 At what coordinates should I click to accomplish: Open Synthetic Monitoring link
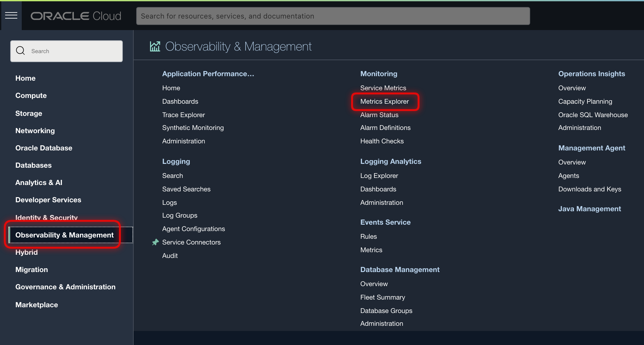pyautogui.click(x=193, y=127)
